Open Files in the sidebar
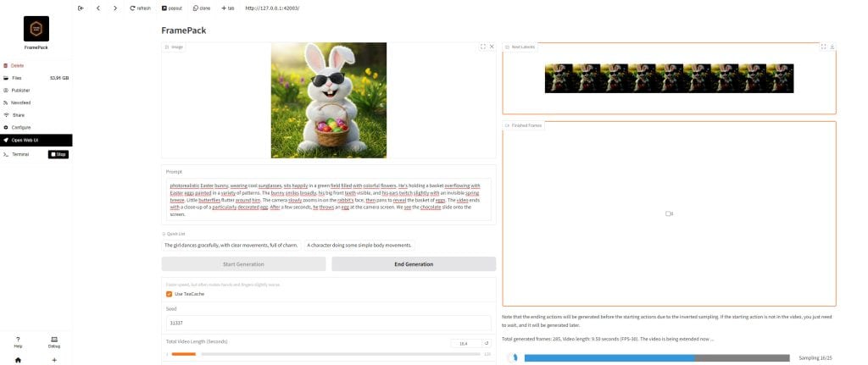 [36, 78]
